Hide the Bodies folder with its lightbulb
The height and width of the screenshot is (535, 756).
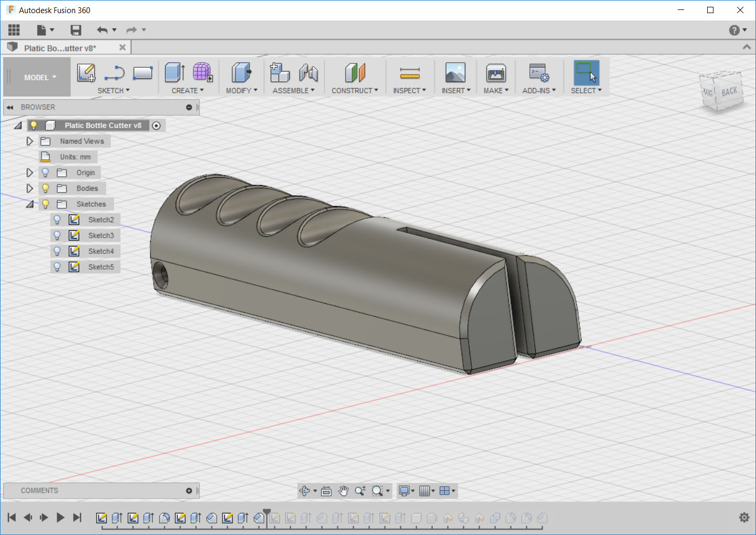45,188
